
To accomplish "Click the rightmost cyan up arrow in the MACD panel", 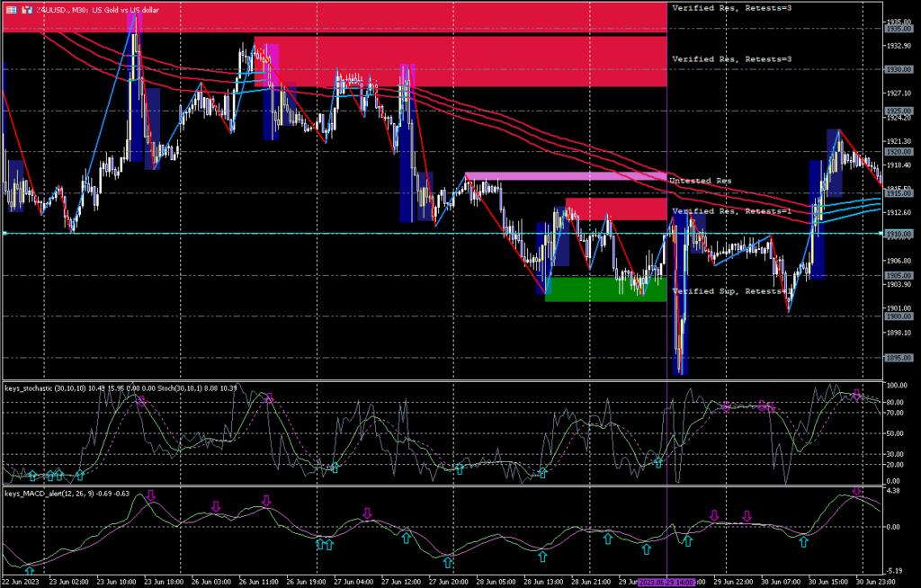I will click(x=804, y=541).
